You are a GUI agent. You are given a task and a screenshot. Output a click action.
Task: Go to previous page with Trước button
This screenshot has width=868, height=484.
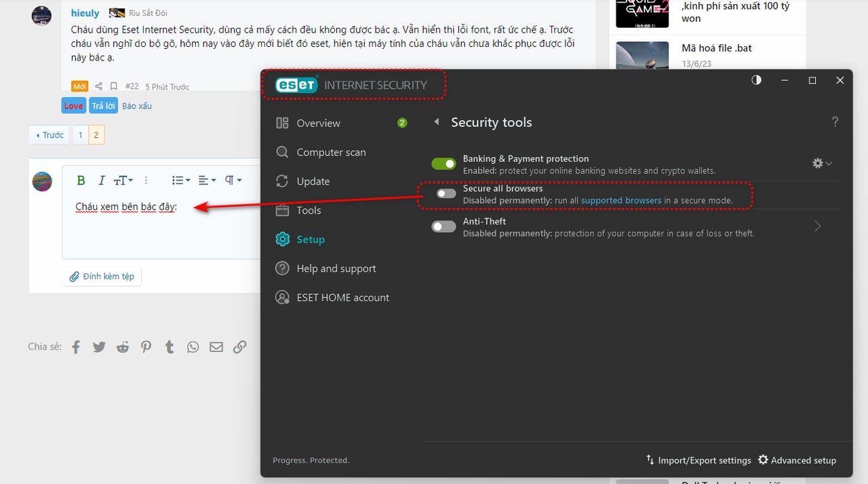click(x=50, y=135)
